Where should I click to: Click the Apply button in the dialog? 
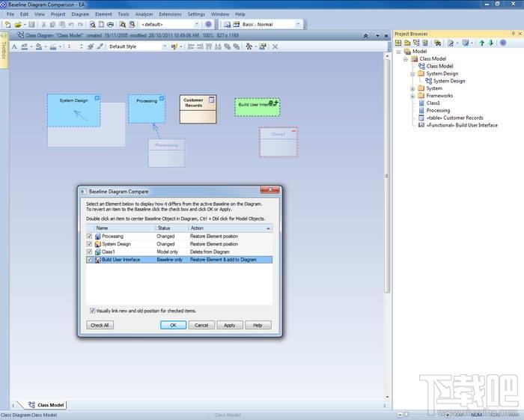pos(230,325)
